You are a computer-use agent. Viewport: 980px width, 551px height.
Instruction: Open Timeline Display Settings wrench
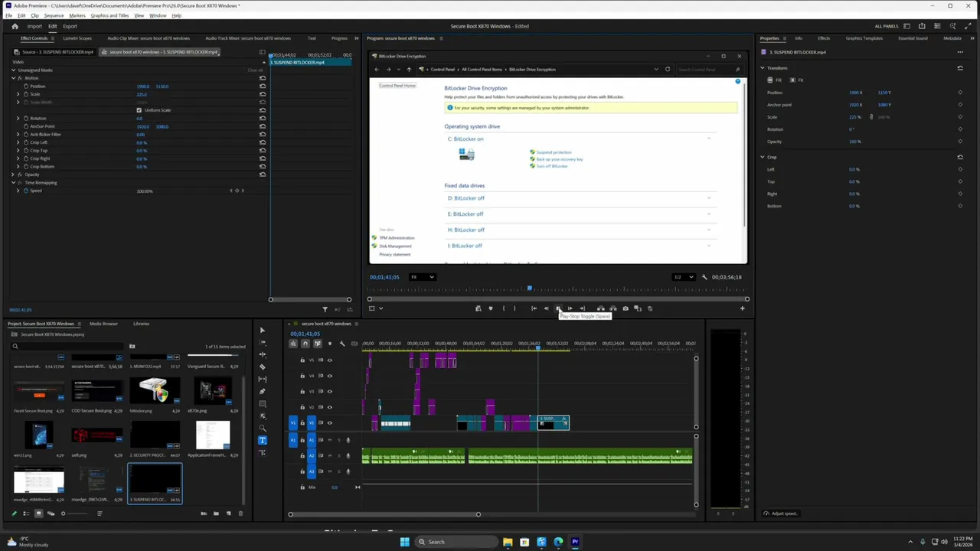click(342, 344)
